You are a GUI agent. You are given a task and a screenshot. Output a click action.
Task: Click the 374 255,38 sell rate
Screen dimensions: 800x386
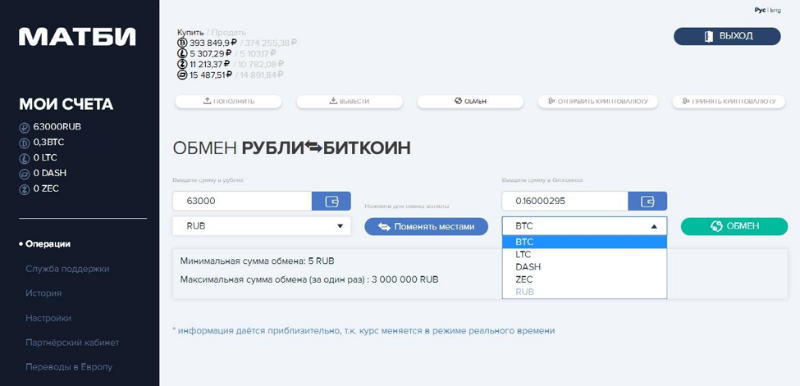(271, 43)
